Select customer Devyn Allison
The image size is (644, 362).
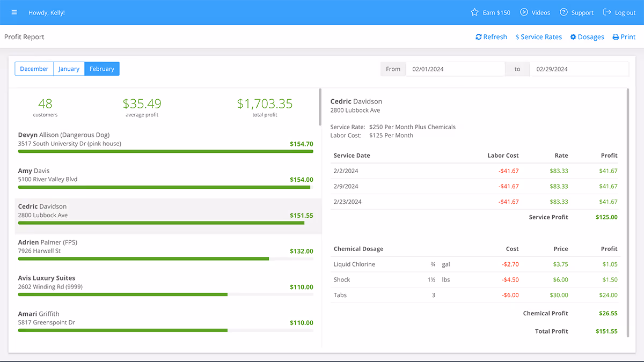coord(166,142)
